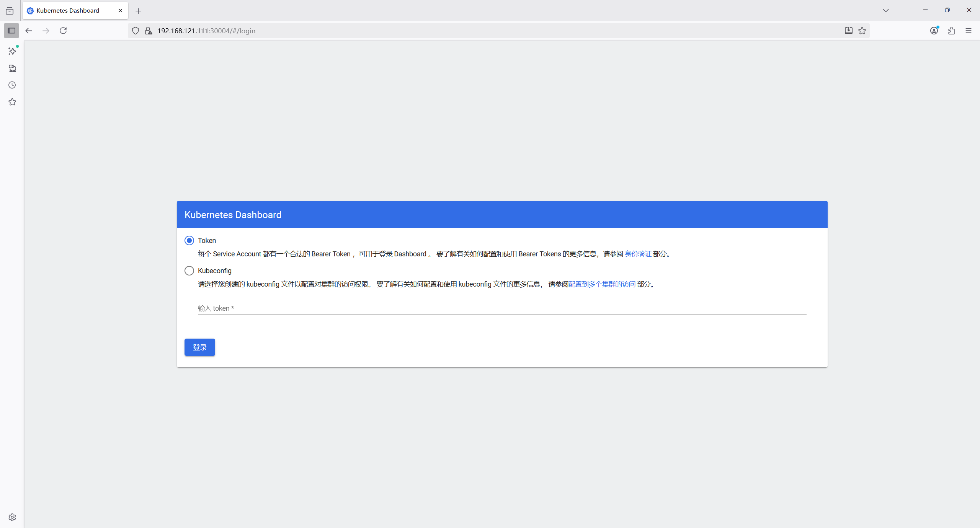The image size is (980, 528).
Task: Click the 登录 login button
Action: [x=199, y=347]
